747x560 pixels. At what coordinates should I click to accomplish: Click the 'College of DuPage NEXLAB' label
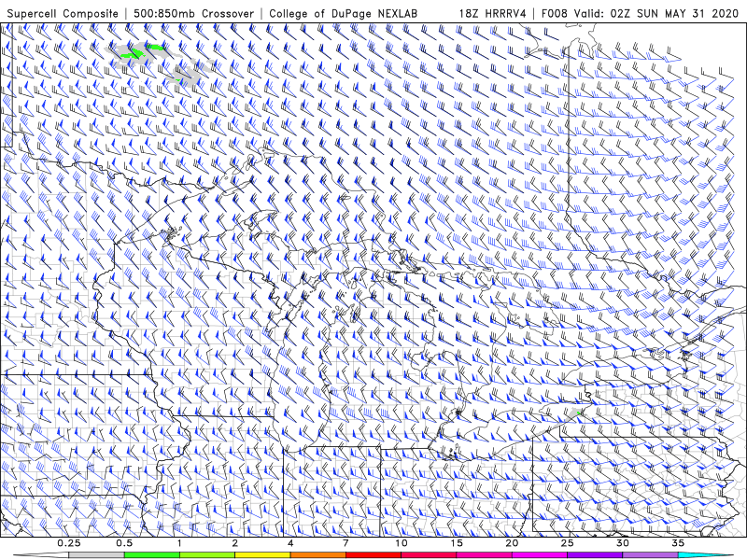tap(343, 13)
